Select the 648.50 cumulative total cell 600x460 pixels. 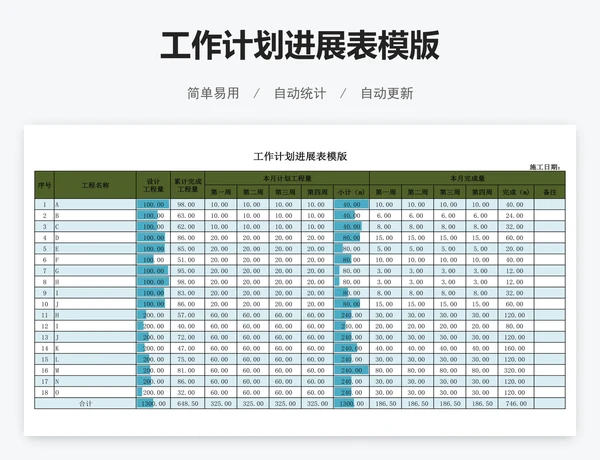186,404
